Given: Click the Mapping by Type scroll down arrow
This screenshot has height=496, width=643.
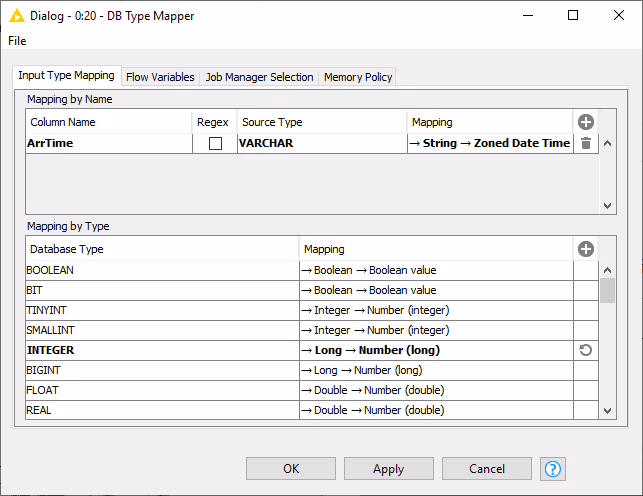Looking at the screenshot, I should [607, 410].
